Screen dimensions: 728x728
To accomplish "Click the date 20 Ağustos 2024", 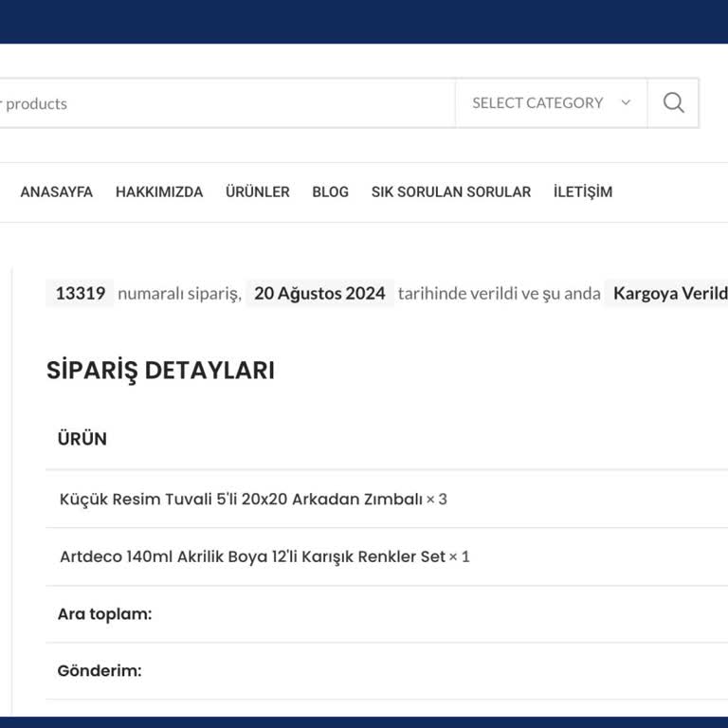I will pos(319,294).
